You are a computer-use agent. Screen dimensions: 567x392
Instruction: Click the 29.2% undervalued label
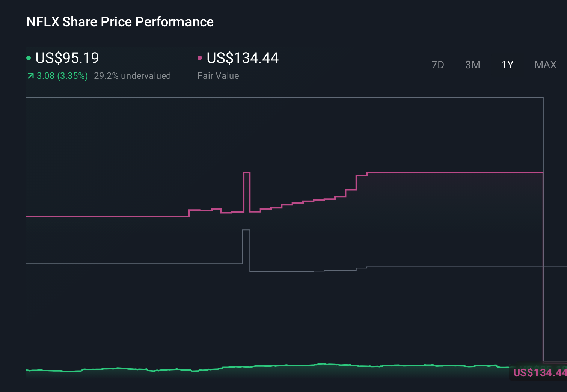point(133,75)
